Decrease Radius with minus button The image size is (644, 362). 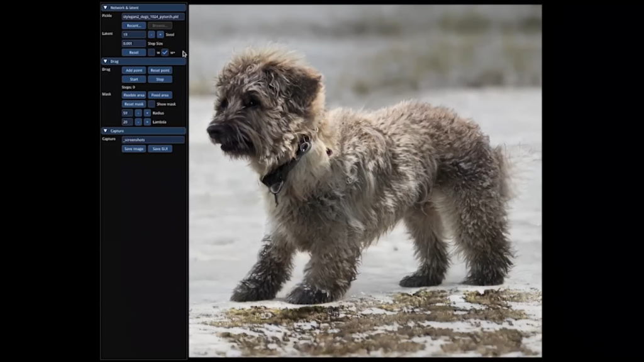point(138,113)
